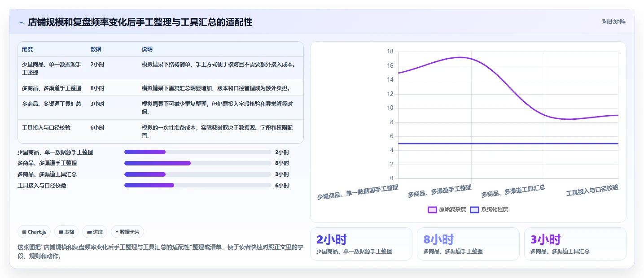Screen dimensions: 644x278
Task: Click the 说明 column header
Action: [147, 49]
